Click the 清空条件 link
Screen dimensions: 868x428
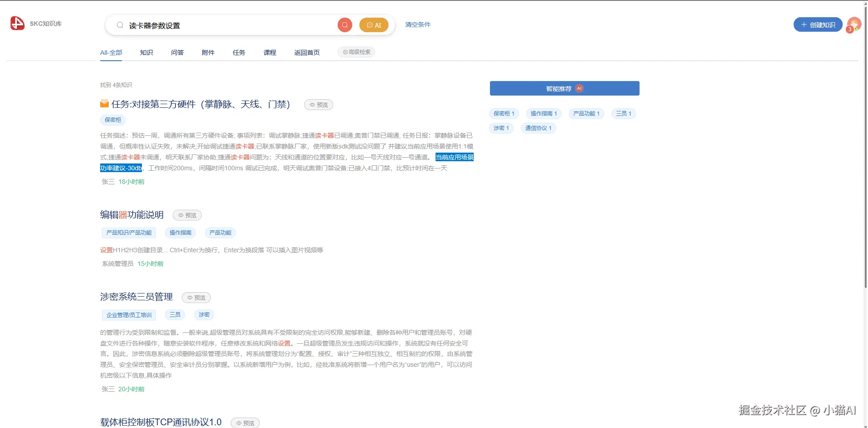click(417, 24)
